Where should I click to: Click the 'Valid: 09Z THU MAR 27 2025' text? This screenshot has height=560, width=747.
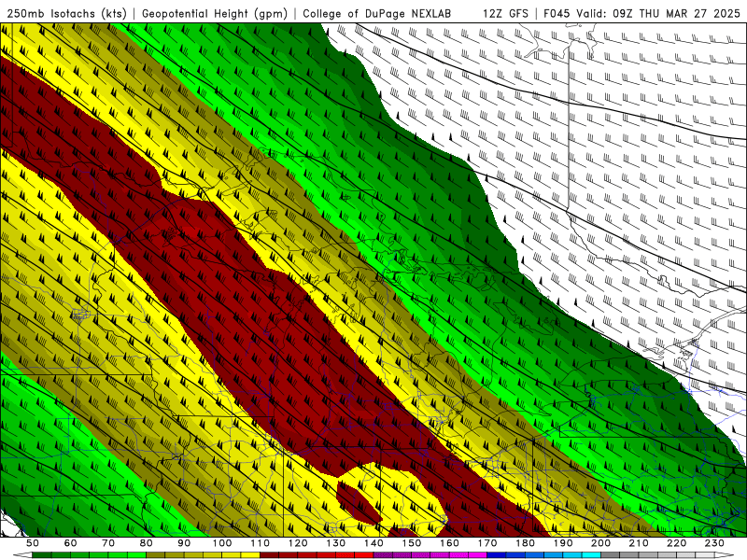pos(658,13)
